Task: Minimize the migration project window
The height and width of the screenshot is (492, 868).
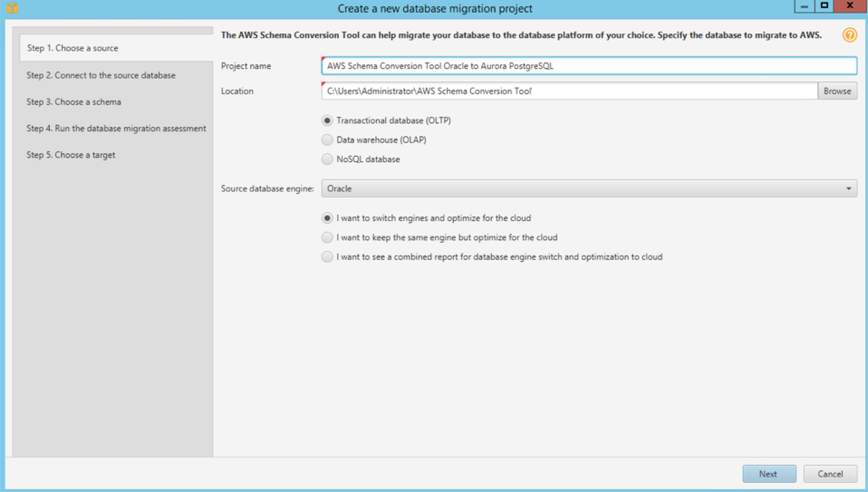Action: pyautogui.click(x=804, y=6)
